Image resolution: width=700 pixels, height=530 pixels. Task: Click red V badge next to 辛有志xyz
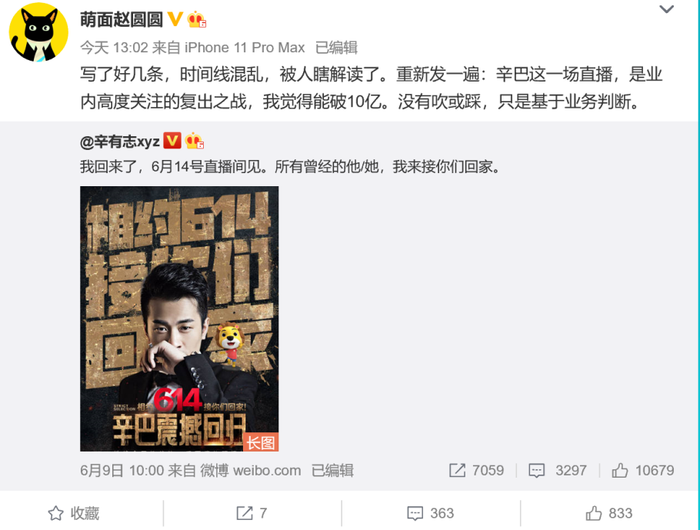(x=172, y=141)
